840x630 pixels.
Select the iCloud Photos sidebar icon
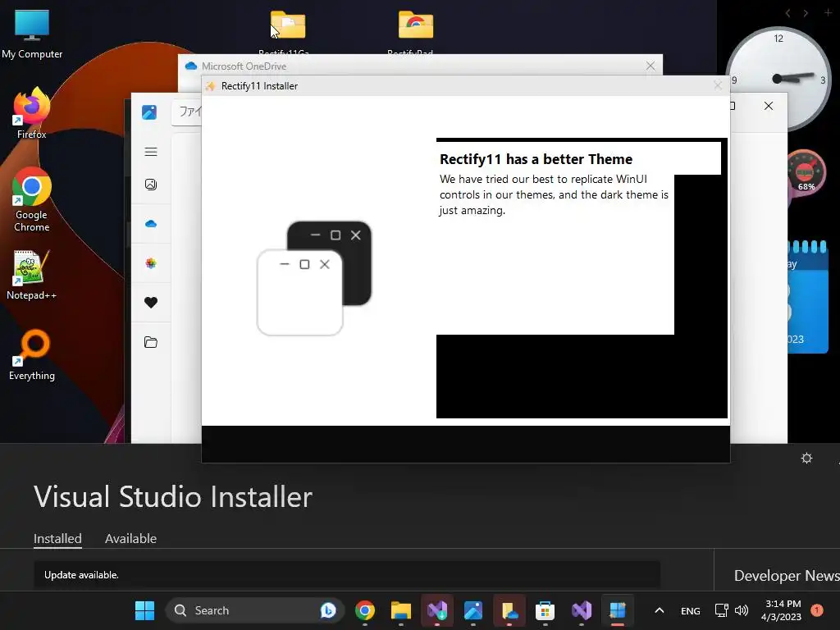pyautogui.click(x=151, y=263)
